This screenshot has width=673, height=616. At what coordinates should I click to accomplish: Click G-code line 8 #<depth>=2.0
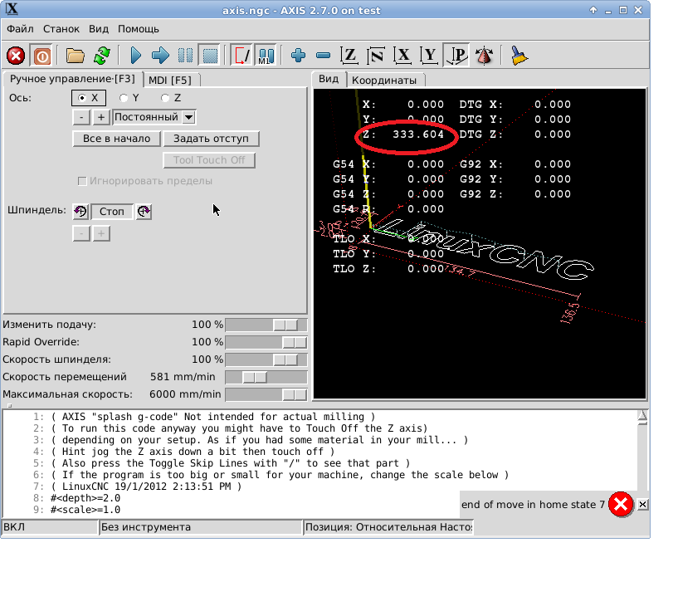[x=85, y=498]
